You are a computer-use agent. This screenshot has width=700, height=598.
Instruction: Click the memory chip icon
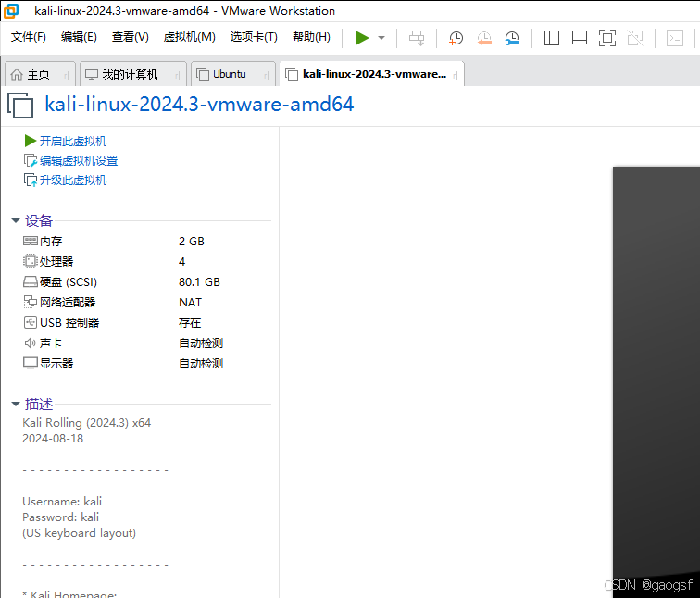[31, 241]
